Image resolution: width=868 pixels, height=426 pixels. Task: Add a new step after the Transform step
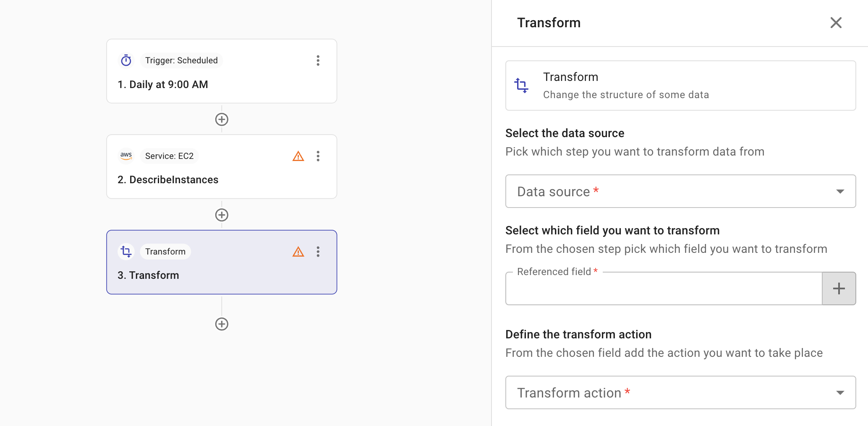pyautogui.click(x=221, y=324)
